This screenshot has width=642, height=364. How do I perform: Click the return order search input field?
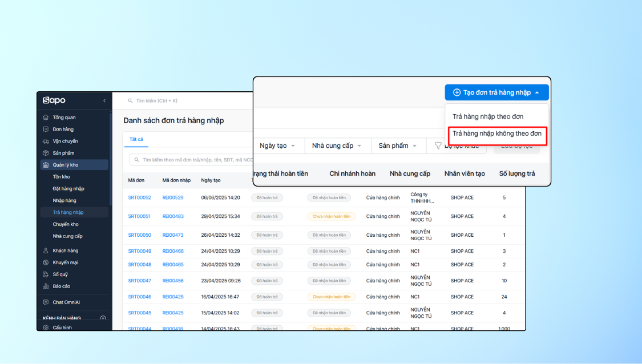click(x=191, y=160)
